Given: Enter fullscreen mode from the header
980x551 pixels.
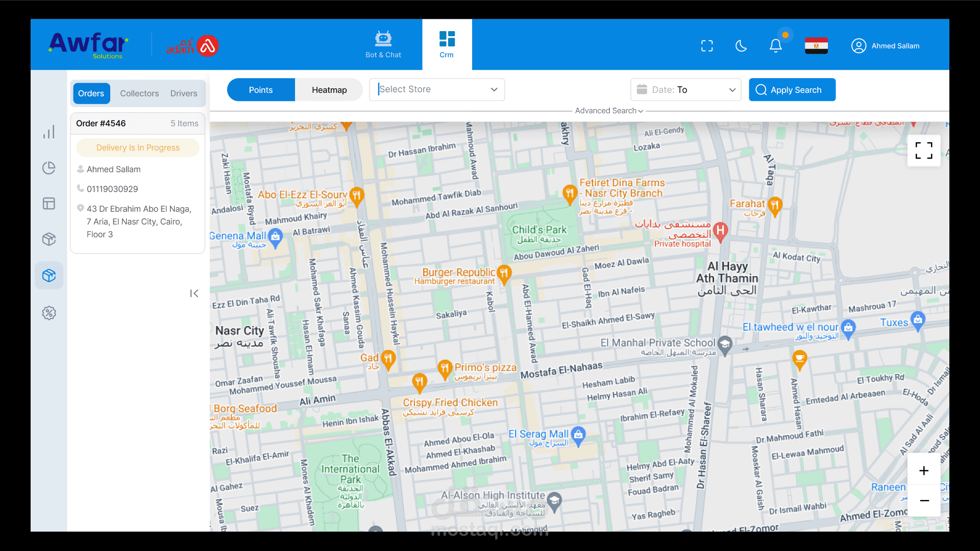Looking at the screenshot, I should click(707, 46).
